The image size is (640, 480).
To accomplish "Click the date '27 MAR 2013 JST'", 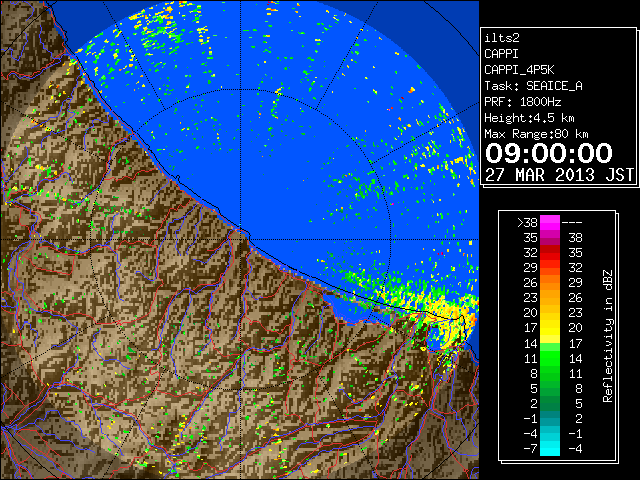I will click(560, 175).
